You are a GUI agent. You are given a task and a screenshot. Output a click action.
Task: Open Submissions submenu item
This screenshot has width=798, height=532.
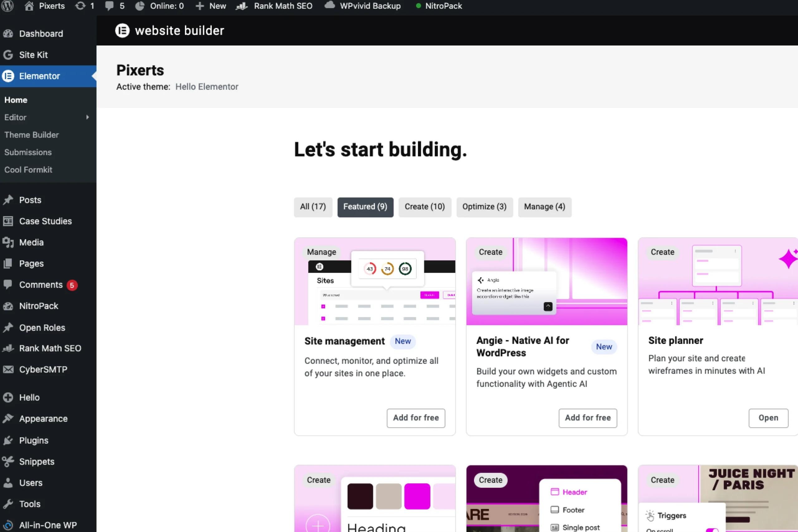(28, 152)
